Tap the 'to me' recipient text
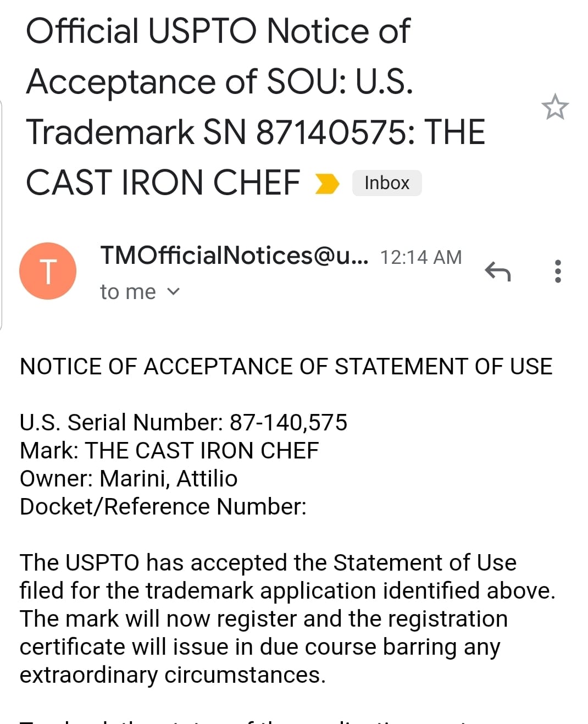Image resolution: width=588 pixels, height=724 pixels. pyautogui.click(x=128, y=292)
